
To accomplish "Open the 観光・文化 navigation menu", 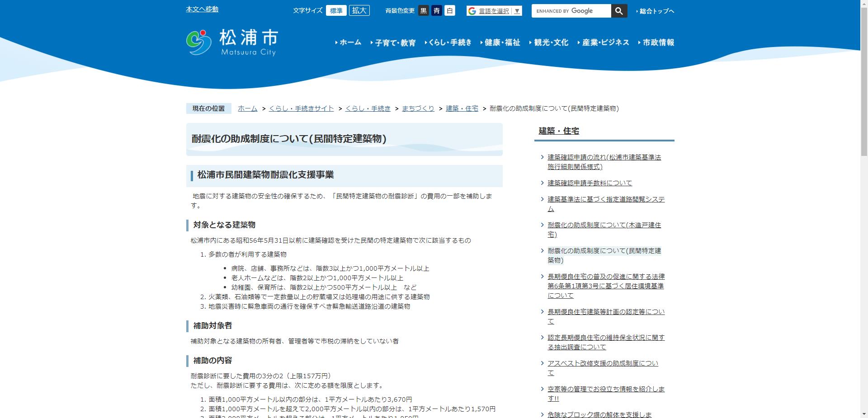I will pos(550,42).
